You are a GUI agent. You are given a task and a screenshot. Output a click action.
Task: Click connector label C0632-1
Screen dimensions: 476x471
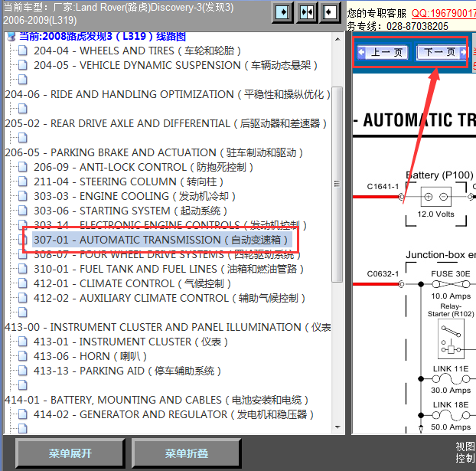pos(383,273)
